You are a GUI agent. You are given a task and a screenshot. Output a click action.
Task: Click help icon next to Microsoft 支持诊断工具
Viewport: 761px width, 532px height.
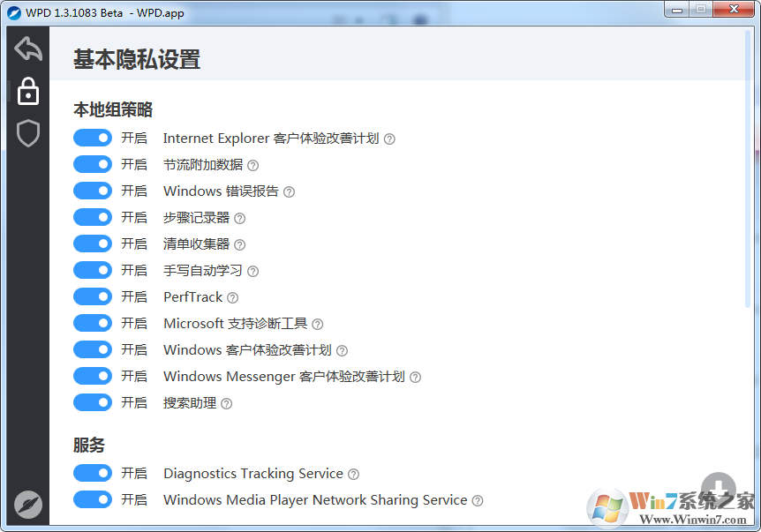(318, 324)
